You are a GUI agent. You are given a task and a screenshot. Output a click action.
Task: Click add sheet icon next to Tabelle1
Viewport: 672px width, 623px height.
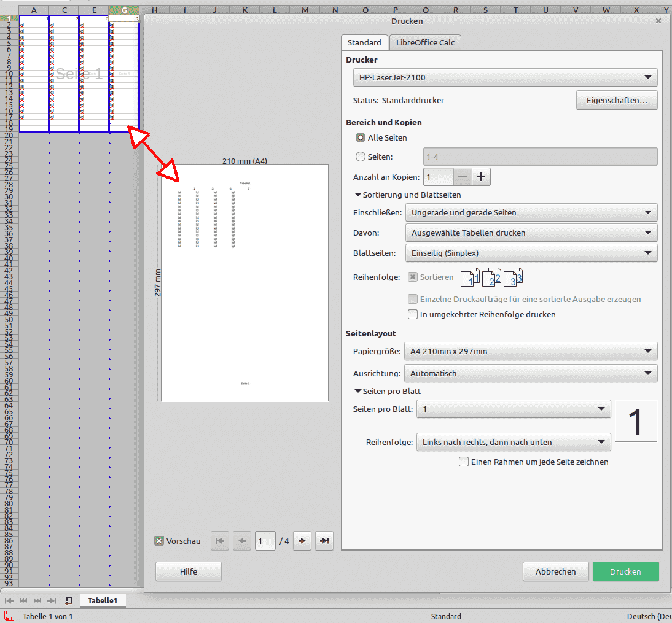pos(69,601)
